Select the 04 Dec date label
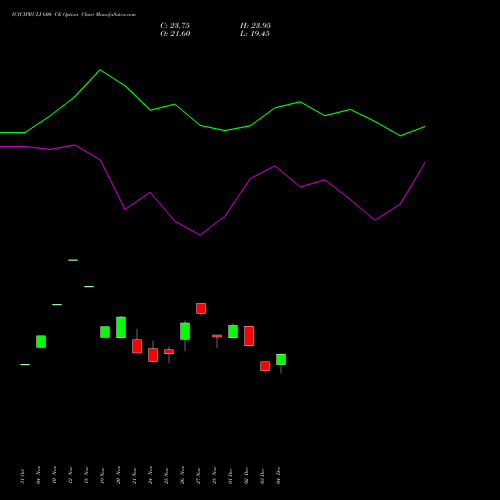500x500 pixels. 278,476
